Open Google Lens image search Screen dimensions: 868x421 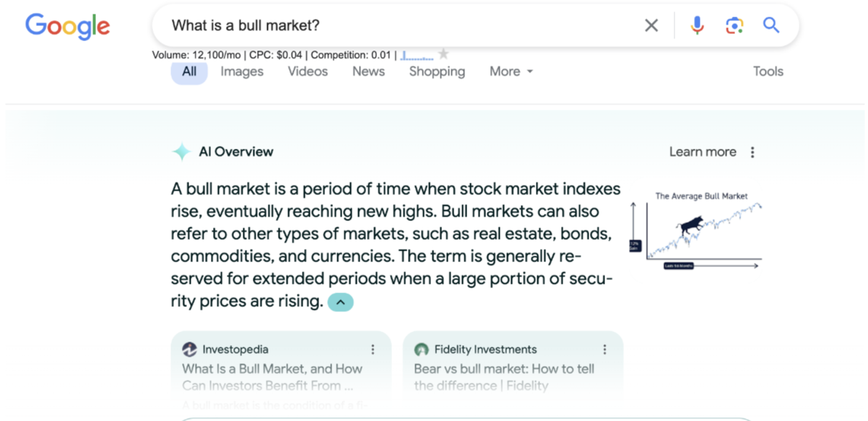pyautogui.click(x=734, y=25)
